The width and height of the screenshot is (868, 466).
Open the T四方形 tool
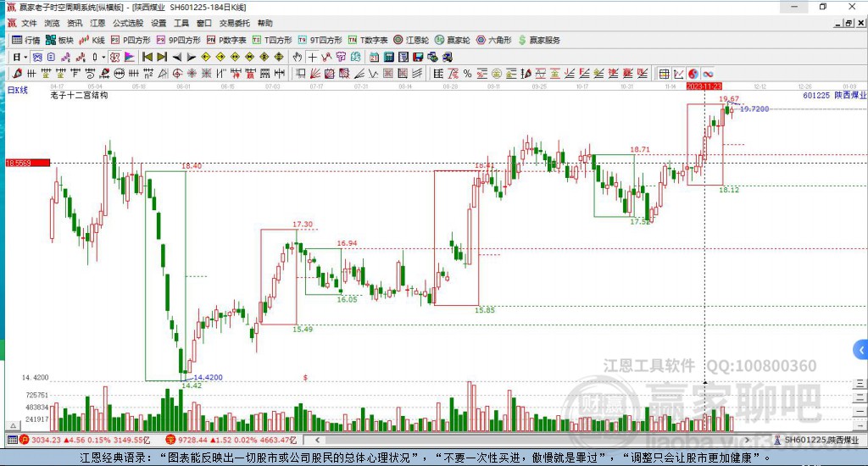(x=272, y=40)
